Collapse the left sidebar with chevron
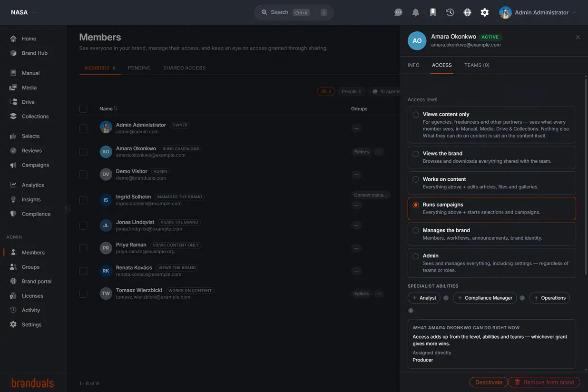The height and width of the screenshot is (392, 588). (66, 208)
